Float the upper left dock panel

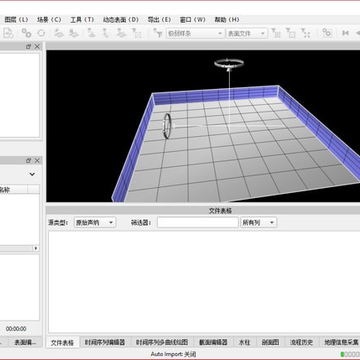pos(29,47)
